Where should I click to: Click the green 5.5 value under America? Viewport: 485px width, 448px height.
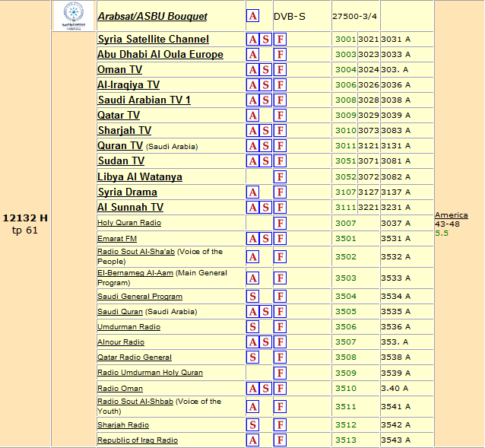point(442,233)
